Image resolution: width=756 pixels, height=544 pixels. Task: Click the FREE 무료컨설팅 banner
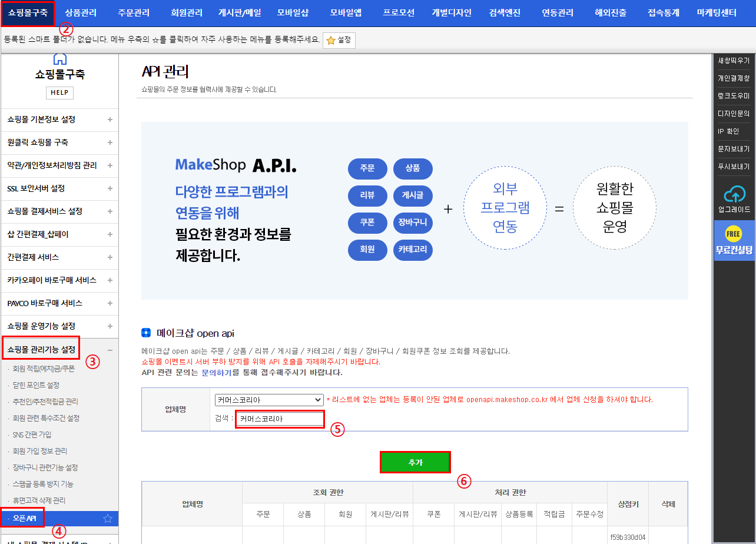(x=734, y=240)
